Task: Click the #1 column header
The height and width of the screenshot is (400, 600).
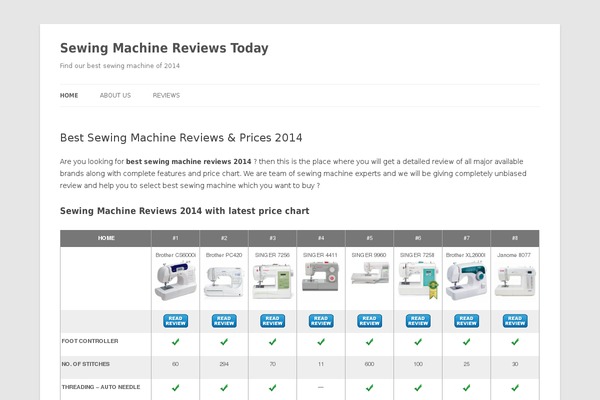Action: (x=176, y=238)
